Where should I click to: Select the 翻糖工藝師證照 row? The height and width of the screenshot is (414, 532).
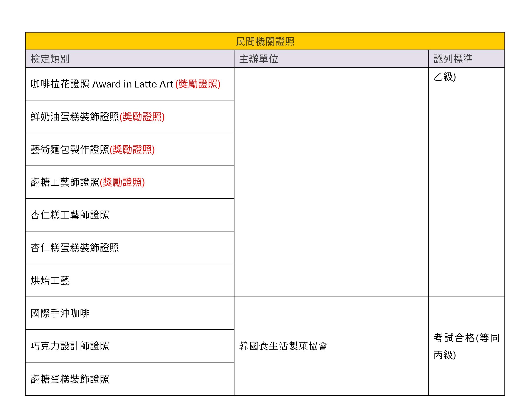click(x=65, y=182)
